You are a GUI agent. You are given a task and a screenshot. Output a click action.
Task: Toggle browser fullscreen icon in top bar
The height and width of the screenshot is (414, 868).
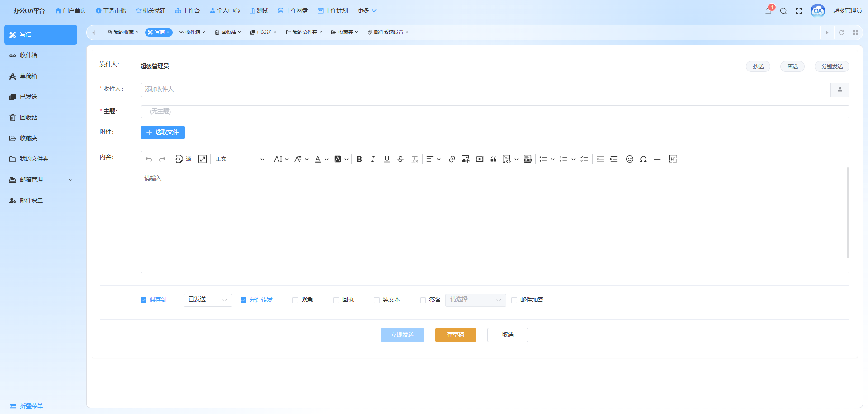click(799, 11)
